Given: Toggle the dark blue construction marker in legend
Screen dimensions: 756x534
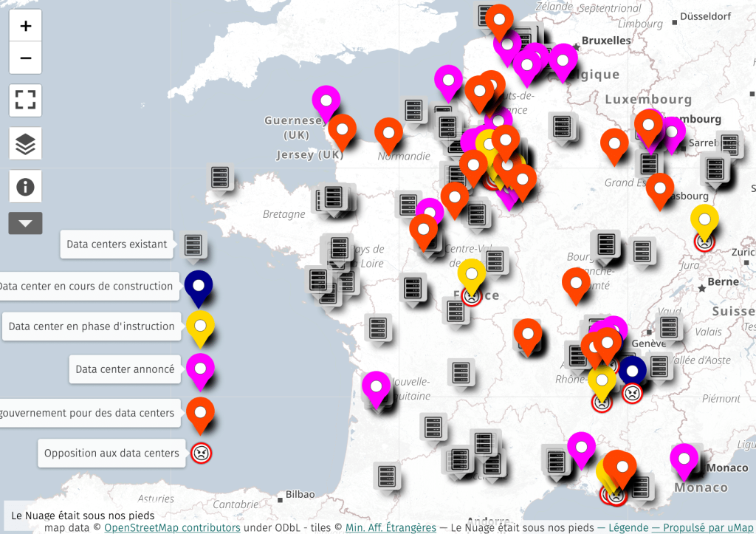Looking at the screenshot, I should tap(199, 286).
